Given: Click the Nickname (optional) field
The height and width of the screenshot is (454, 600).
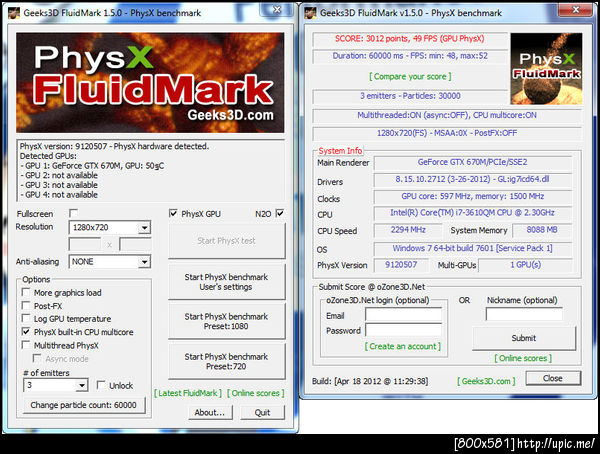Looking at the screenshot, I should 524,314.
